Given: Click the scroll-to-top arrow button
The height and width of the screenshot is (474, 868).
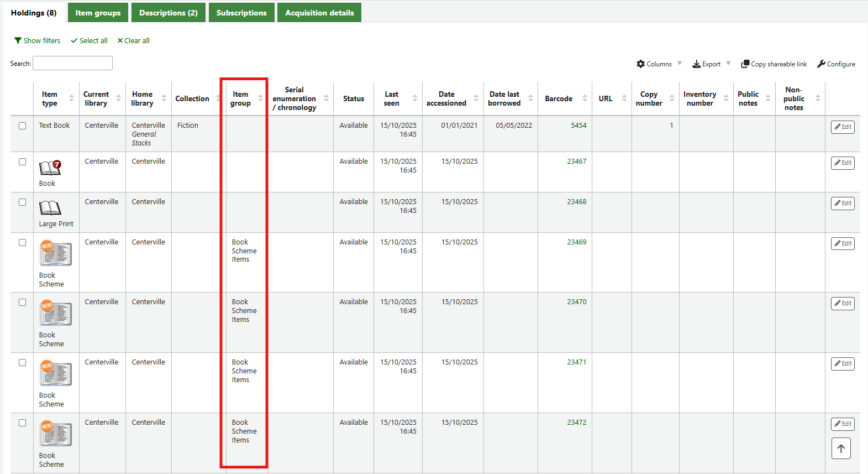Looking at the screenshot, I should click(x=840, y=449).
